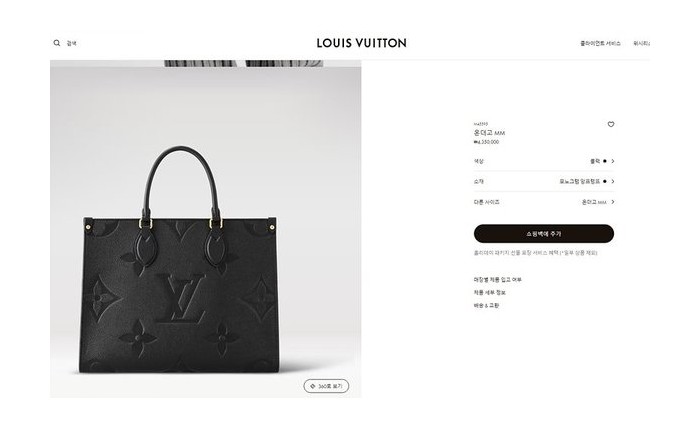
Task: Expand the 다른 사이즈 size chevron
Action: [x=613, y=202]
